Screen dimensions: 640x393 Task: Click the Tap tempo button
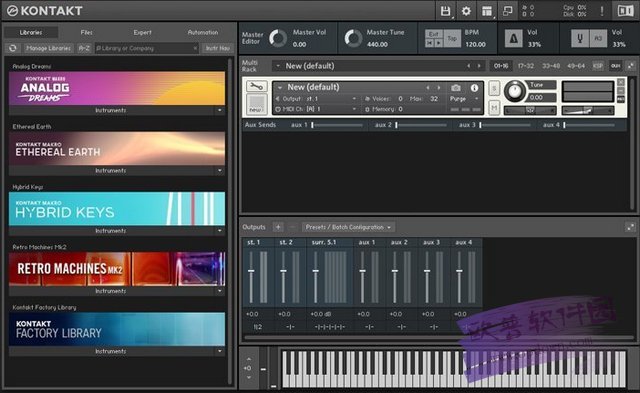452,38
